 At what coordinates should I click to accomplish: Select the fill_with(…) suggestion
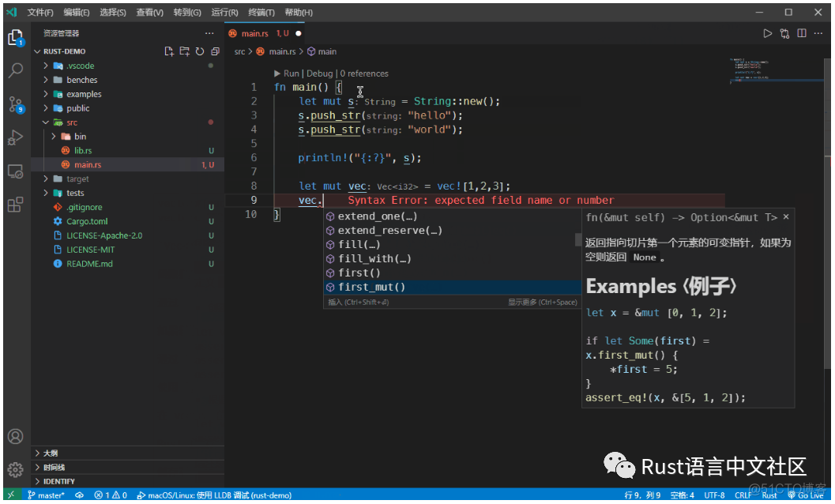tap(452, 259)
